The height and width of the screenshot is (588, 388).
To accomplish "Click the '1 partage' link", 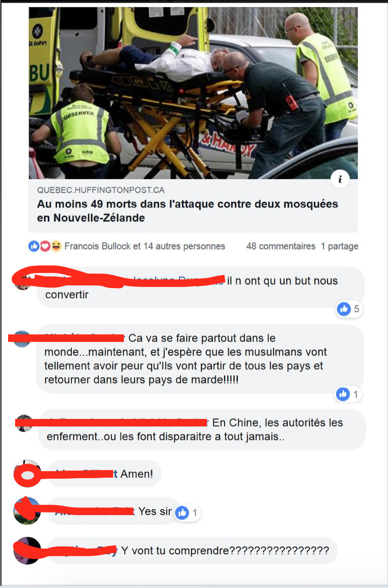I will [339, 247].
